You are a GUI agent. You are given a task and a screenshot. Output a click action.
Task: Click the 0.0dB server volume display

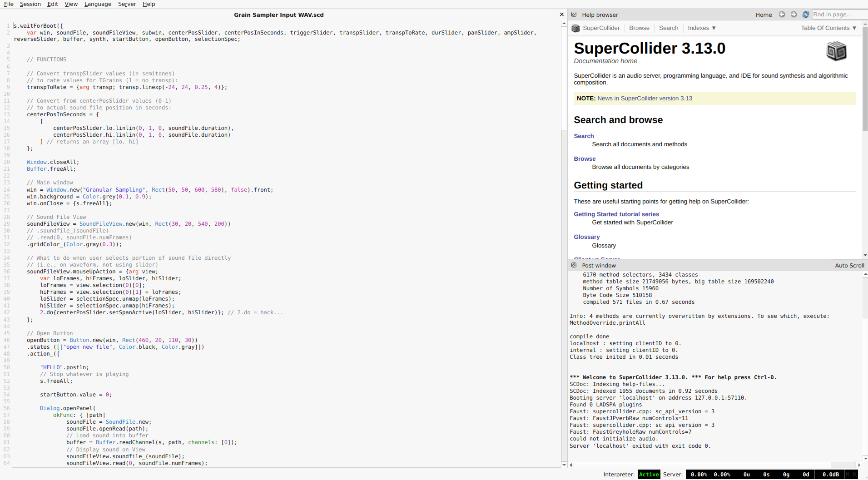830,475
